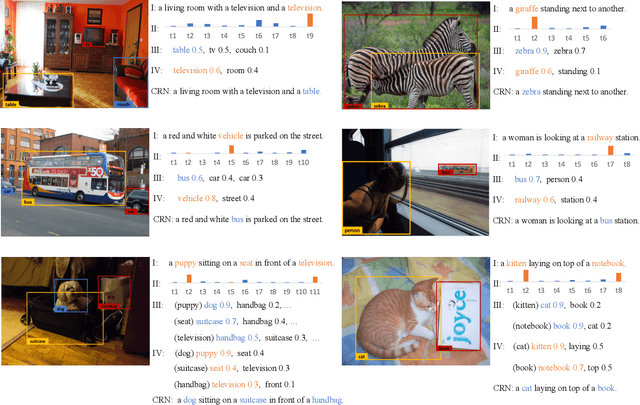
Task: Click the 't10' tick label in the vehicle caption chart
Action: pos(303,162)
